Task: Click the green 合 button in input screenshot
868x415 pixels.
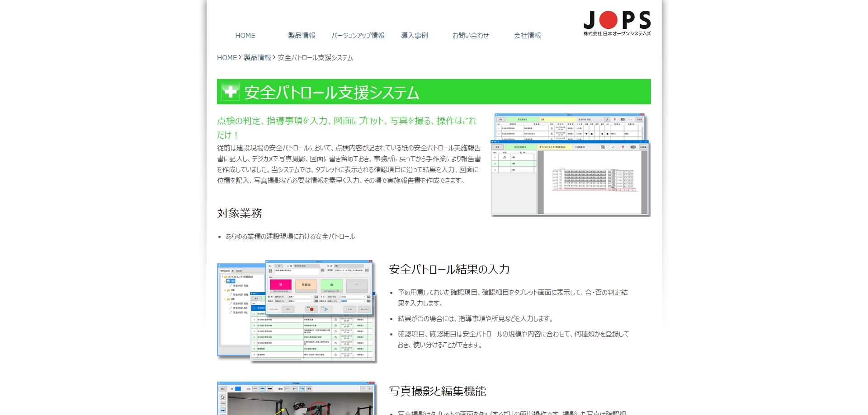Action: [331, 285]
